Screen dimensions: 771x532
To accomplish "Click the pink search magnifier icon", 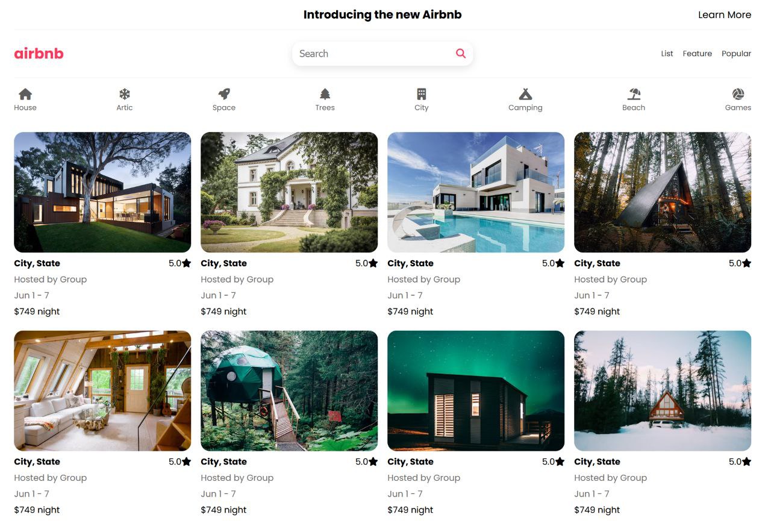I will [x=461, y=54].
